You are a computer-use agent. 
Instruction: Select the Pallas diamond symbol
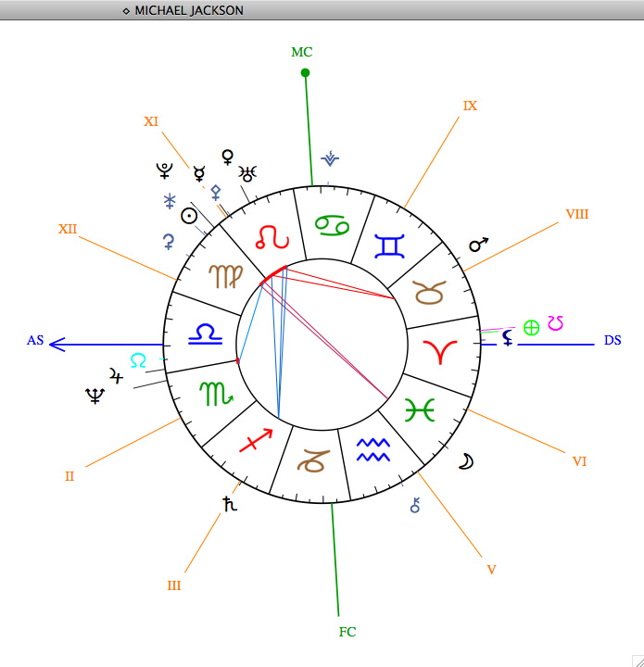[216, 193]
